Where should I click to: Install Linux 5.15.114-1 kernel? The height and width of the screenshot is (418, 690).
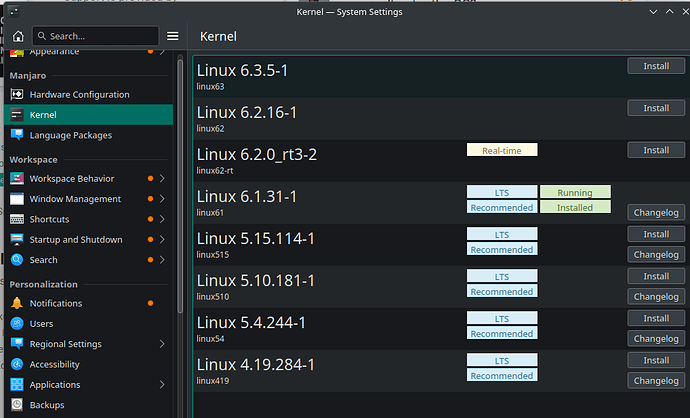656,234
